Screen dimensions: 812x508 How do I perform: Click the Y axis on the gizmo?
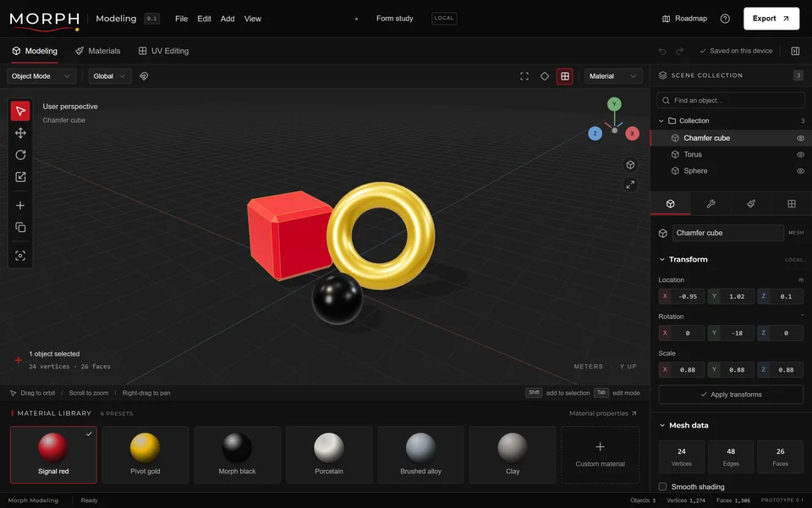click(614, 104)
